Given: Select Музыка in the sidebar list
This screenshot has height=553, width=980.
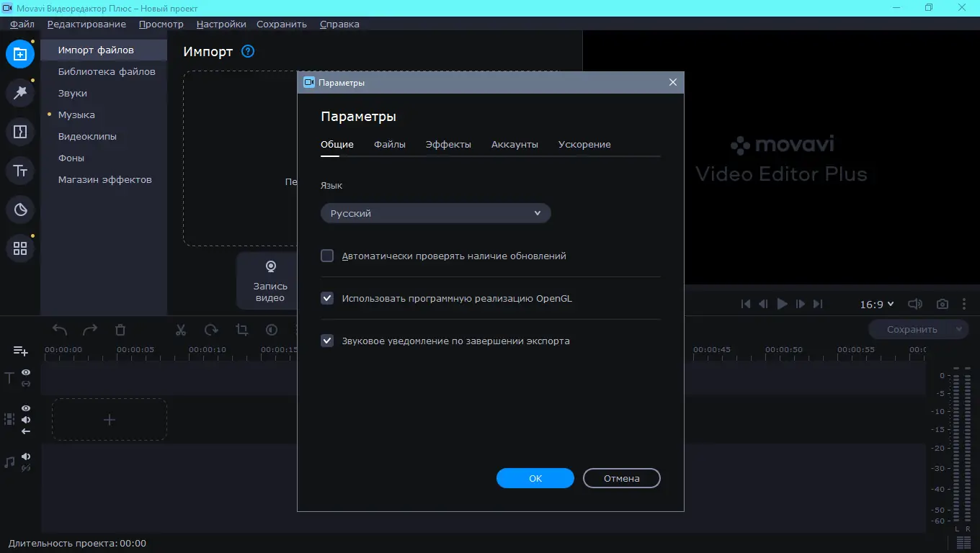Looking at the screenshot, I should tap(76, 114).
